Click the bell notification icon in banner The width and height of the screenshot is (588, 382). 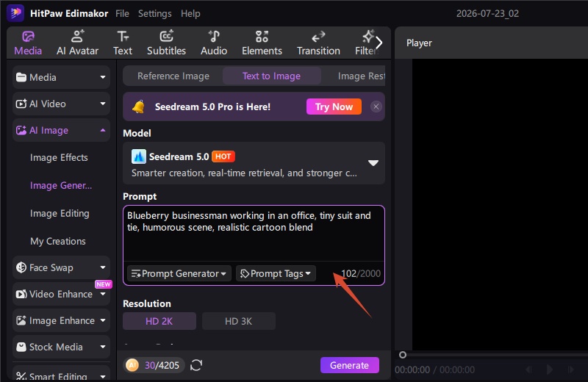[138, 107]
